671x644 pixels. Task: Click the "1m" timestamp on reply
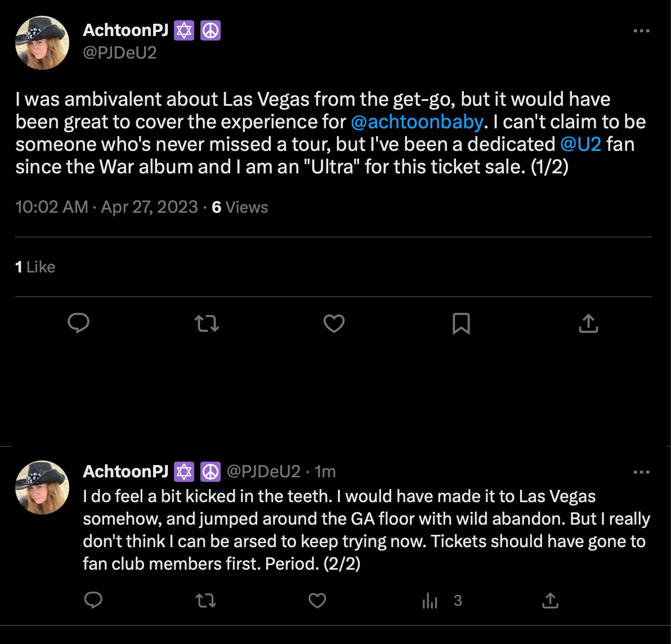tap(325, 471)
